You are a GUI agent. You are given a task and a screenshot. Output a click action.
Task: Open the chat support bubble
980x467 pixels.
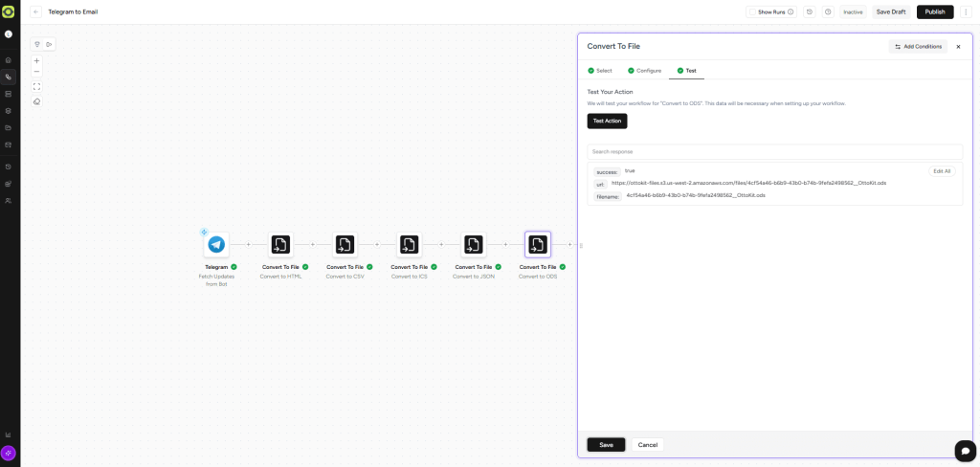964,451
